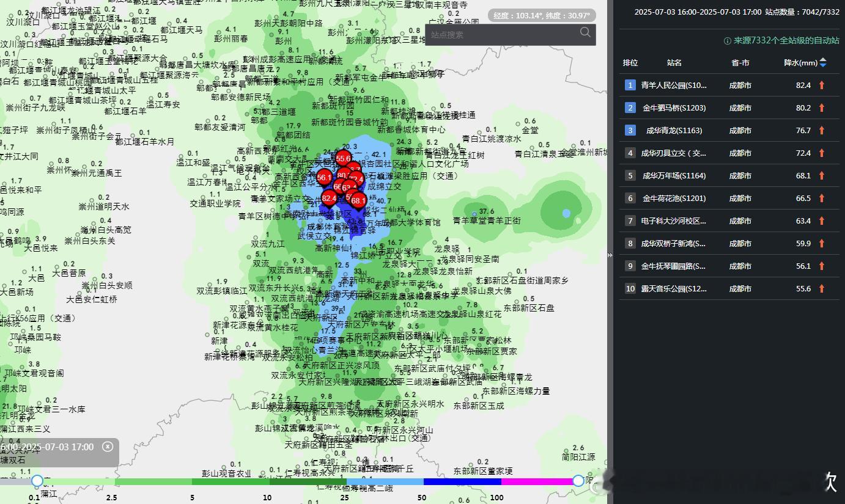
Task: Click rank badge 3 in the table
Action: point(630,131)
